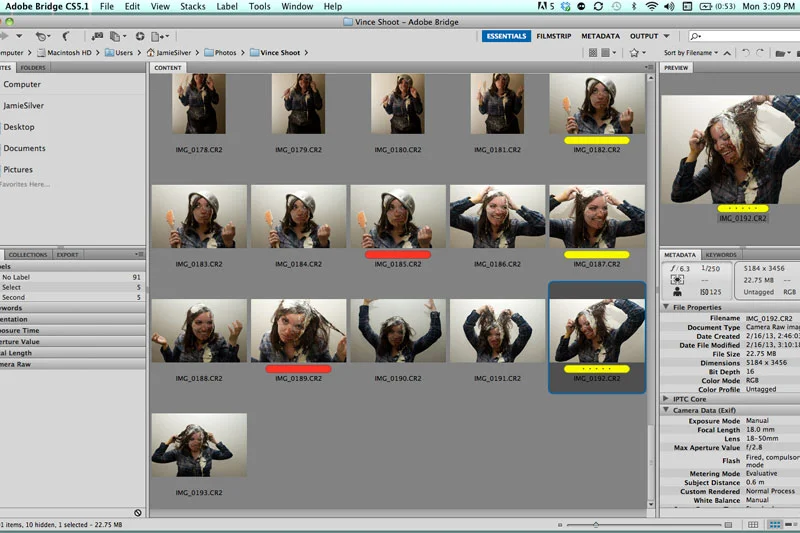The width and height of the screenshot is (800, 533).
Task: Open the Filter by rating star icon
Action: pos(637,53)
